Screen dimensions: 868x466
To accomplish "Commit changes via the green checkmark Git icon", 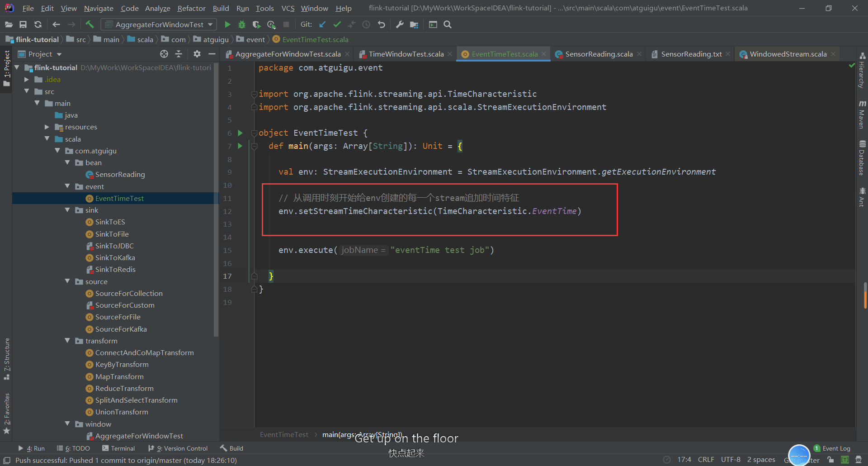I will click(x=337, y=24).
